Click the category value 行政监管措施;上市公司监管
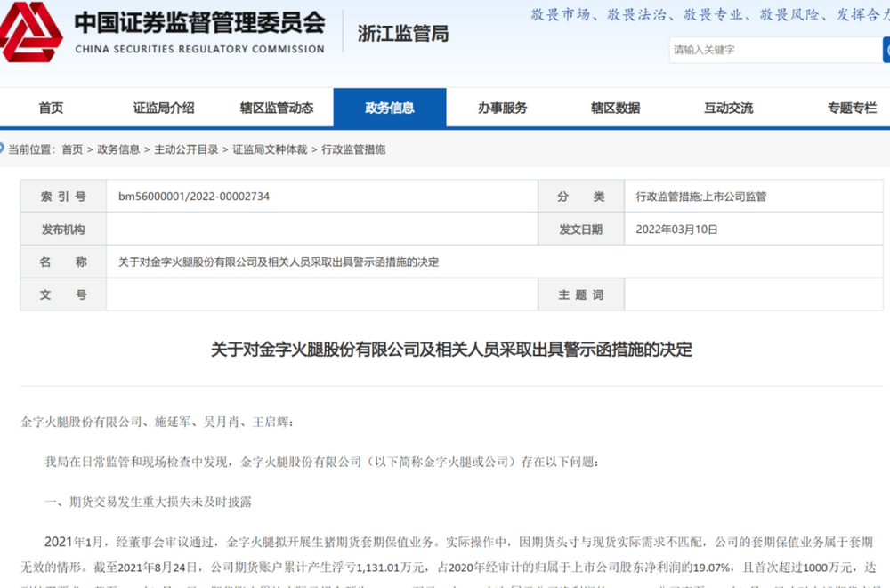This screenshot has width=890, height=588. point(701,197)
